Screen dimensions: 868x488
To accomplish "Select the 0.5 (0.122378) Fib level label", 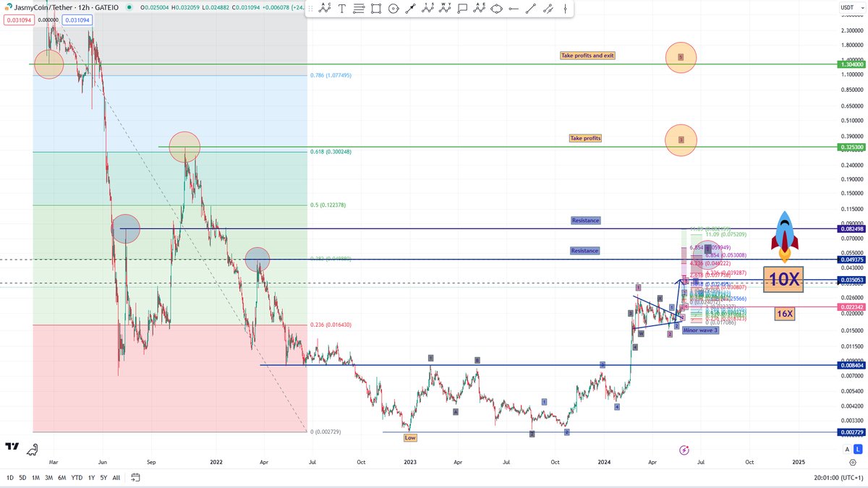I will pos(328,205).
